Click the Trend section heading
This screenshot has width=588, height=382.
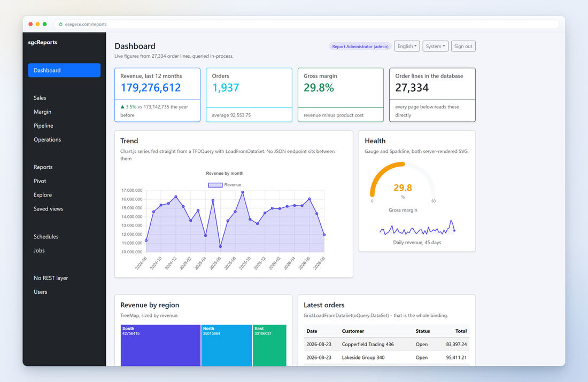tap(129, 141)
